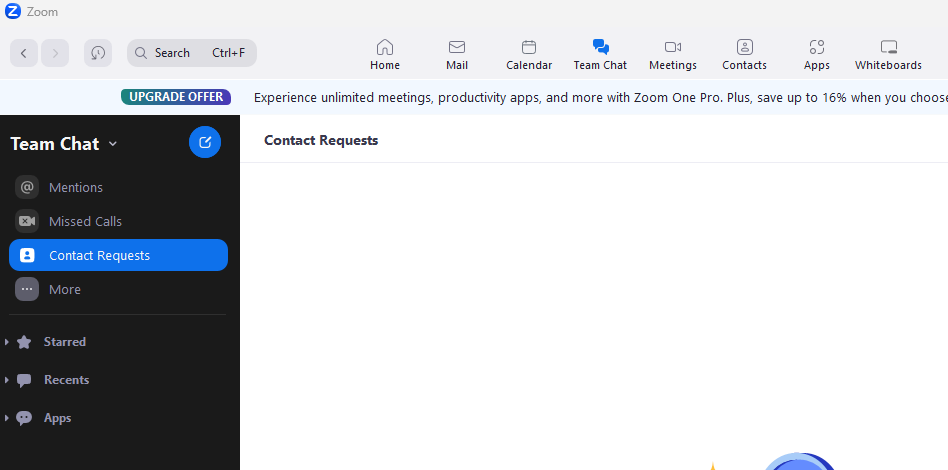Image resolution: width=948 pixels, height=470 pixels.
Task: Click the Team Chat sidebar title text
Action: click(54, 144)
